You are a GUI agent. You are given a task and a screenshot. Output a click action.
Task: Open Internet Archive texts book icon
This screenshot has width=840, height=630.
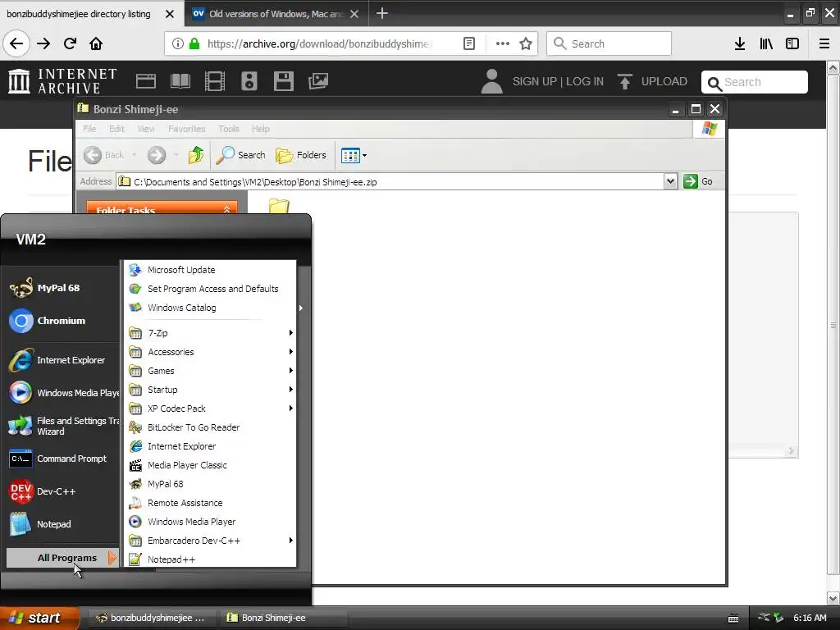pyautogui.click(x=180, y=81)
